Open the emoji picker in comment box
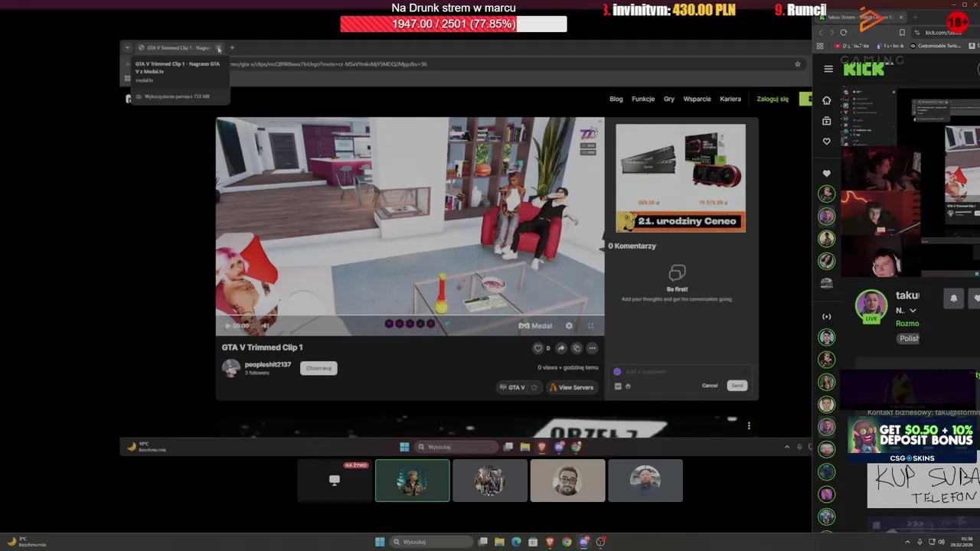 (628, 386)
